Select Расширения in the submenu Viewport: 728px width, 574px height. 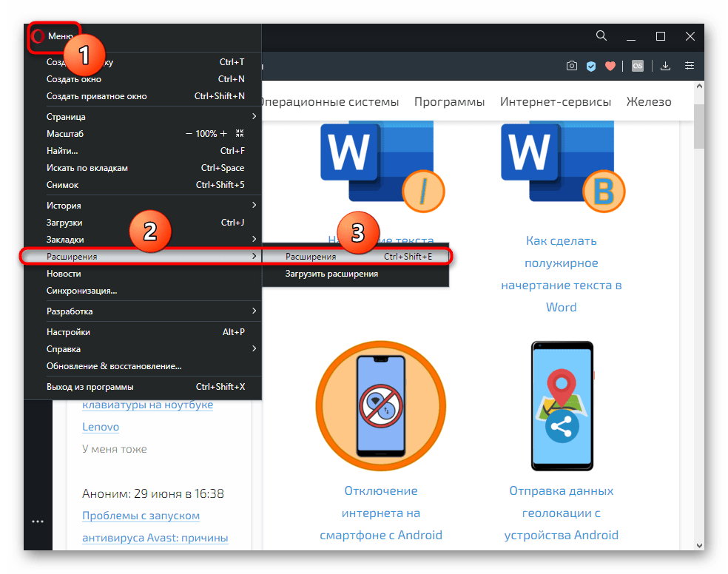point(311,257)
